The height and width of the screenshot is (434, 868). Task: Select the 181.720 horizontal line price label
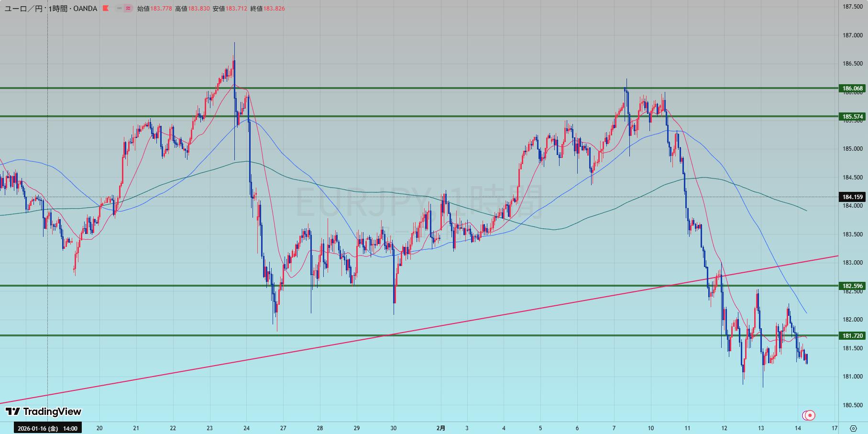pos(853,336)
